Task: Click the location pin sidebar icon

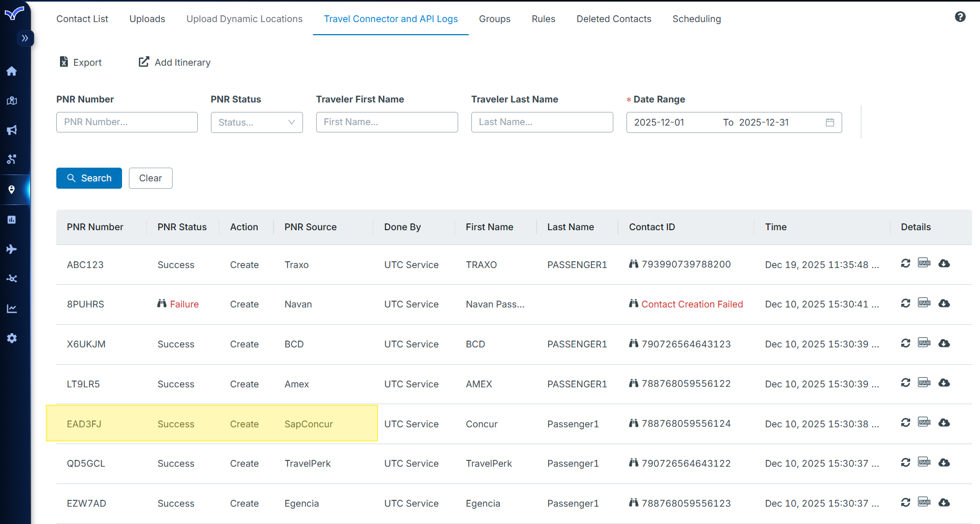Action: (12, 190)
